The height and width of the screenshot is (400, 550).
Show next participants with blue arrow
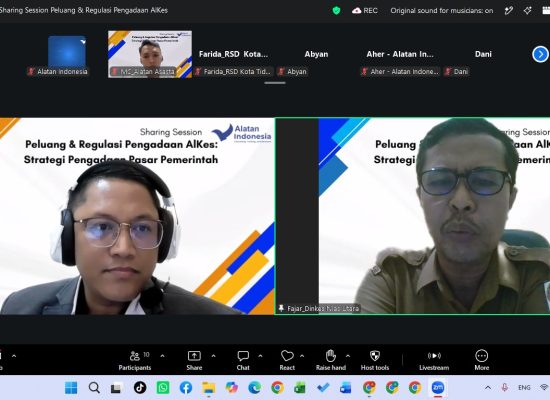[x=540, y=54]
